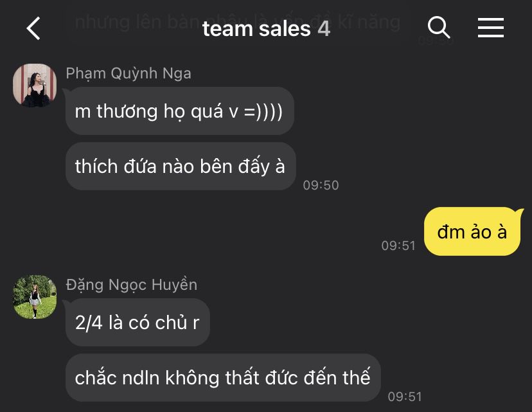Screen dimensions: 532x412
Task: Tap the team sales chat title
Action: click(x=256, y=28)
